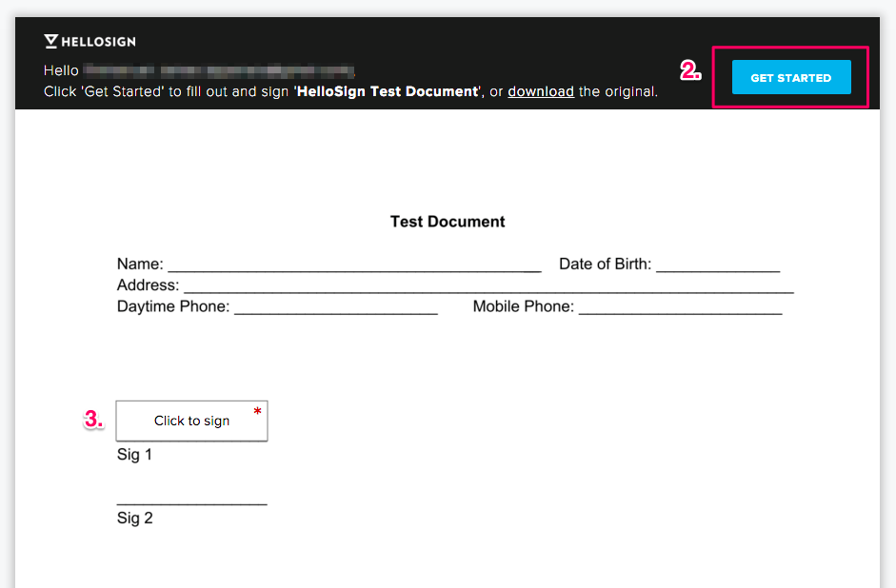Click the pink step 2 annotation number
The height and width of the screenshot is (588, 896).
coord(690,70)
